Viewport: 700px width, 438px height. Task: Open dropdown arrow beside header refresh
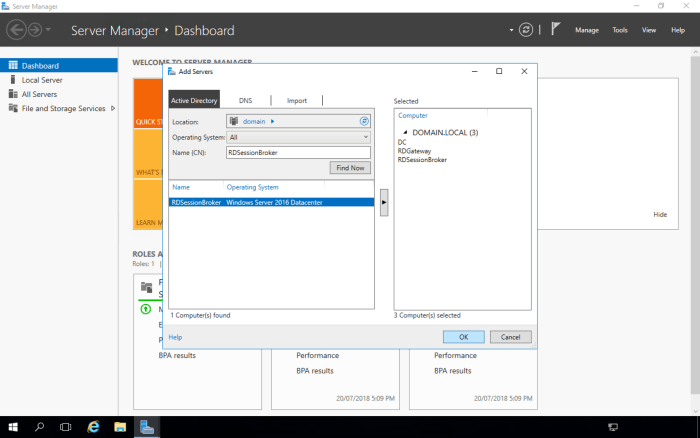point(511,30)
